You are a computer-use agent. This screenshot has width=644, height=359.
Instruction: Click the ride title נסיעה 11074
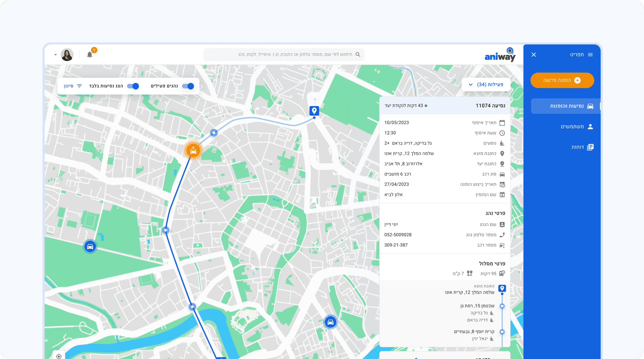490,106
